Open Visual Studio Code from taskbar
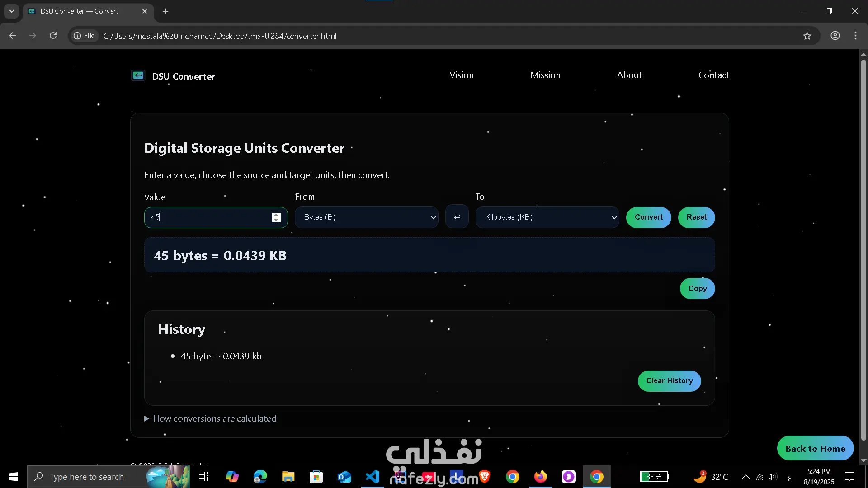Viewport: 868px width, 488px height. [373, 477]
